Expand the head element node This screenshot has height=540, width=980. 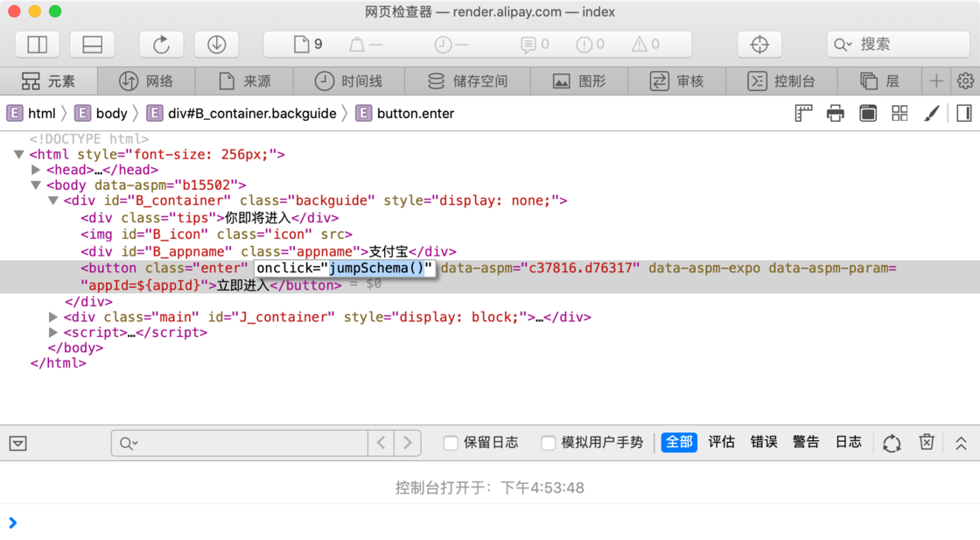pyautogui.click(x=36, y=170)
